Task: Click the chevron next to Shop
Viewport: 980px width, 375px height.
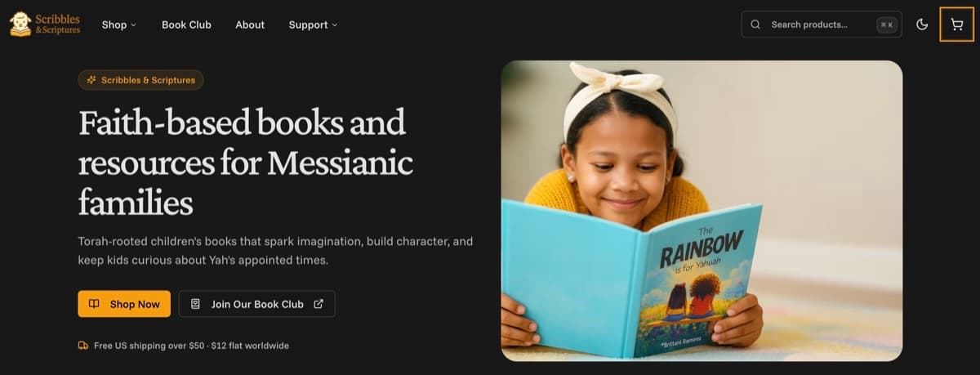Action: tap(133, 25)
